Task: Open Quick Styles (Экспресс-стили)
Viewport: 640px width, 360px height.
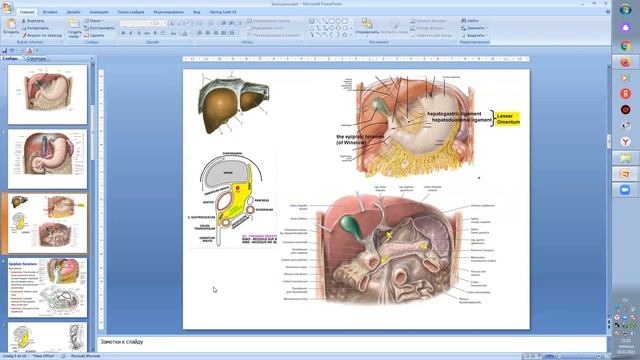Action: pyautogui.click(x=394, y=27)
